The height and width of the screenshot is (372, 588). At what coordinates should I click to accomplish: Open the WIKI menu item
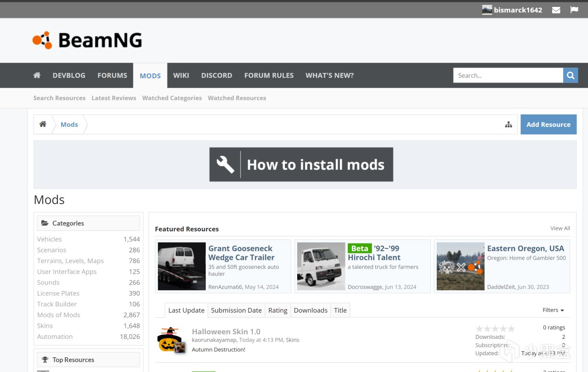point(181,75)
